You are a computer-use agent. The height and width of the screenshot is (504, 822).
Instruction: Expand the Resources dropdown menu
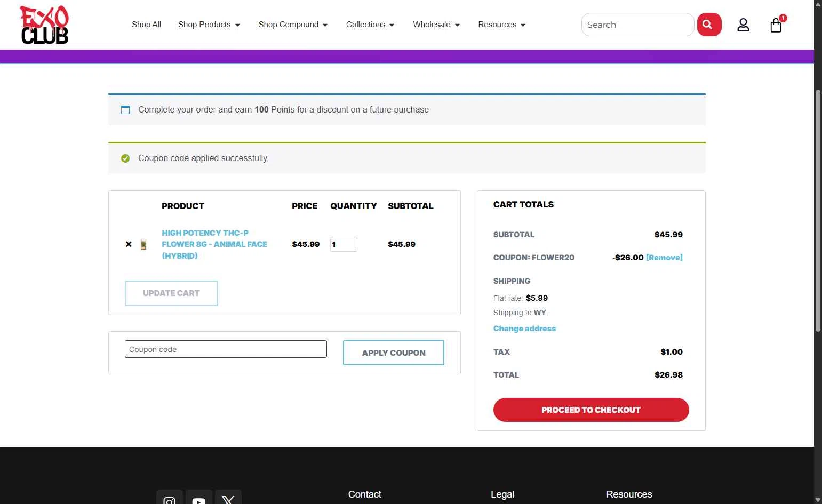[502, 25]
